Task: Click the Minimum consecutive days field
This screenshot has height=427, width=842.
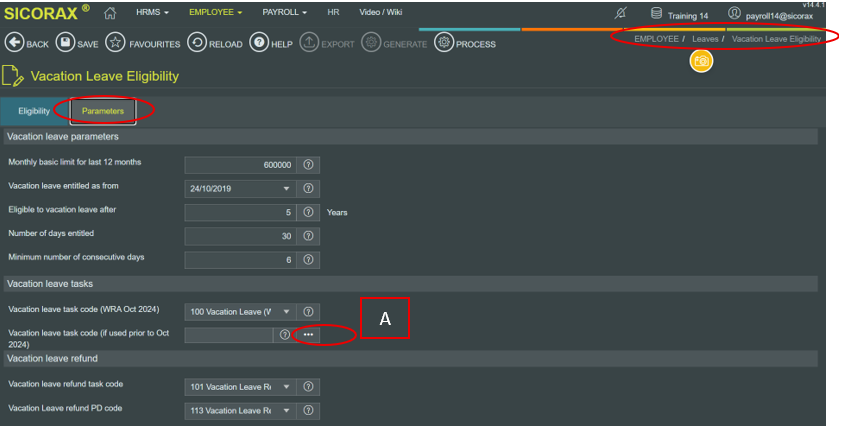Action: pos(241,260)
